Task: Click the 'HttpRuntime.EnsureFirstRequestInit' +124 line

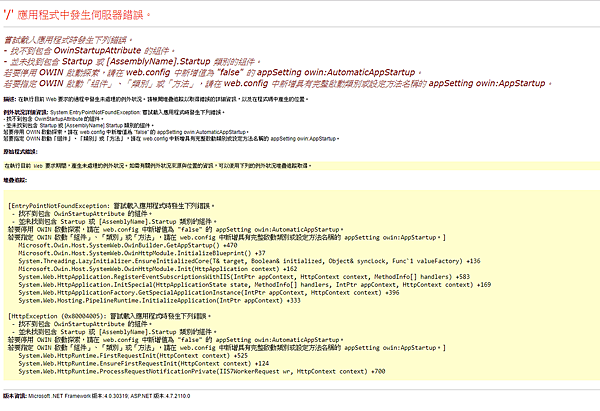Action: click(144, 364)
